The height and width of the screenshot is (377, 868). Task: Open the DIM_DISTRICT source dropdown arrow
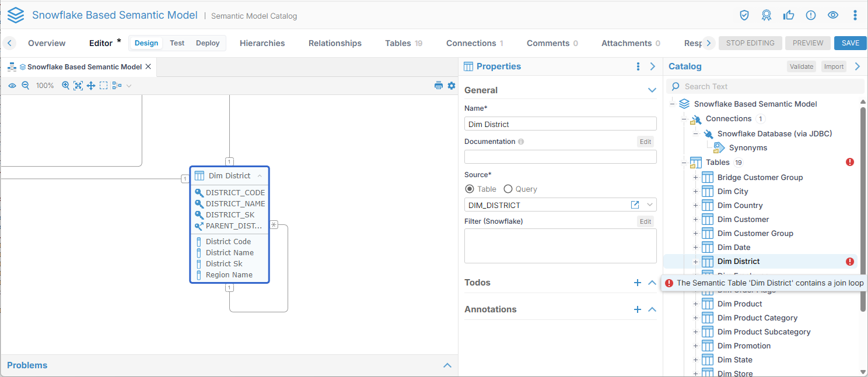click(x=649, y=205)
